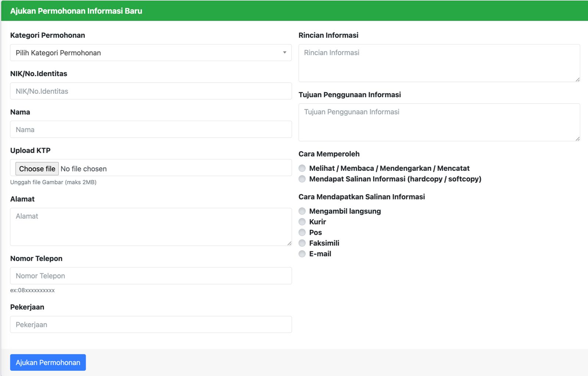Viewport: 588px width, 376px height.
Task: Select Melihat / Membaca / Mendengarkan / Mencatat option
Action: pyautogui.click(x=302, y=168)
